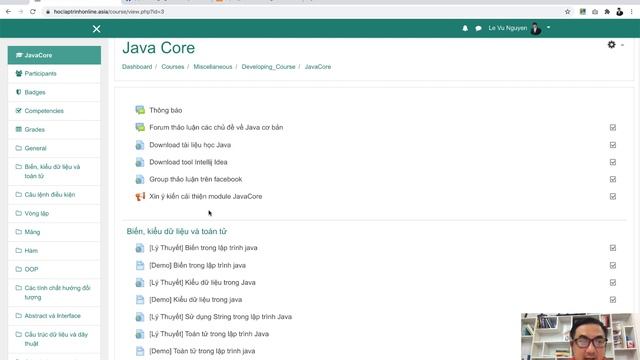Open the browser three-dot menu
Viewport: 640px width, 360px height.
point(632,12)
